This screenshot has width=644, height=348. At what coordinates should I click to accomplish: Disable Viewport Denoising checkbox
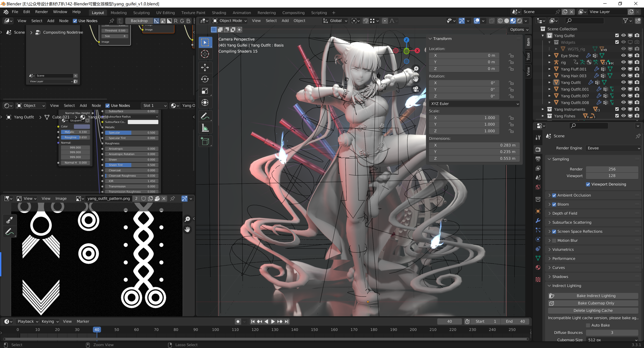pyautogui.click(x=588, y=184)
